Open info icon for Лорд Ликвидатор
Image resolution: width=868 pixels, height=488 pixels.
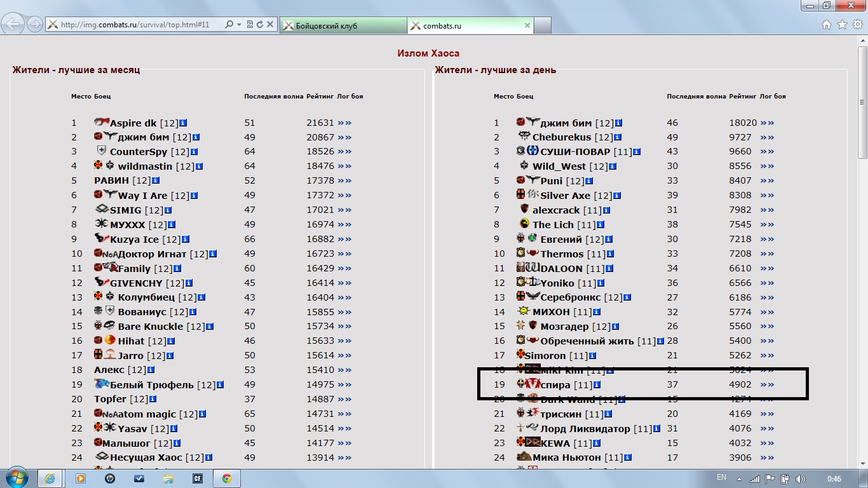tap(656, 429)
